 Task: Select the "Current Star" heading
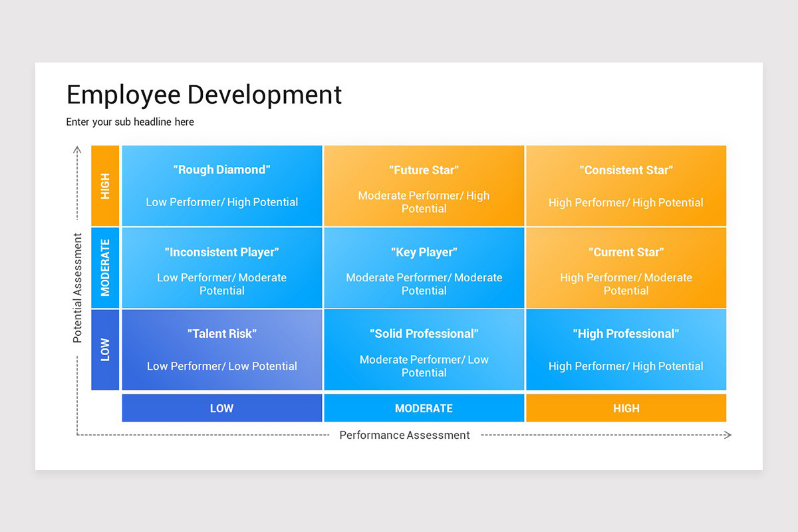pos(626,252)
